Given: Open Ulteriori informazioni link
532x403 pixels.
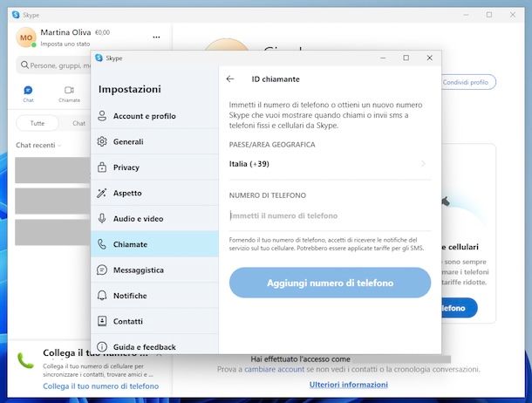Looking at the screenshot, I should [x=349, y=385].
